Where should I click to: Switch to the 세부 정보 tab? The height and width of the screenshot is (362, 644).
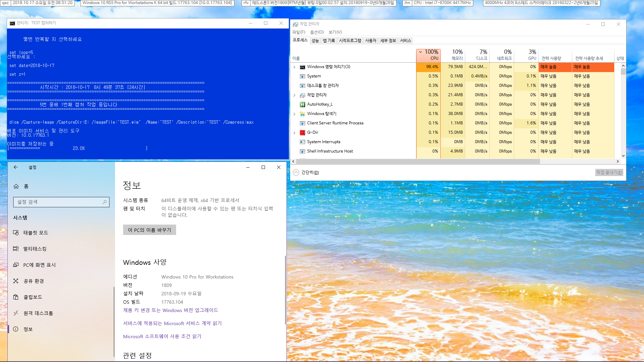388,41
